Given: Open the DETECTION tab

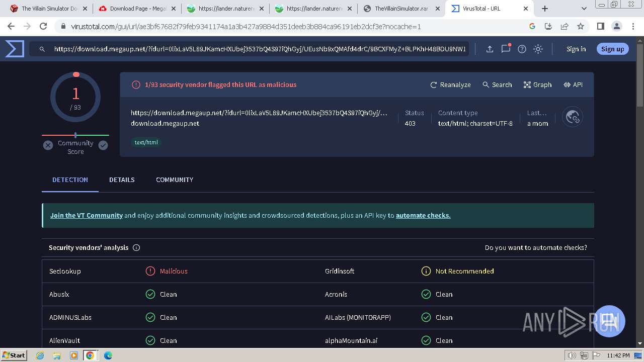Looking at the screenshot, I should point(70,179).
